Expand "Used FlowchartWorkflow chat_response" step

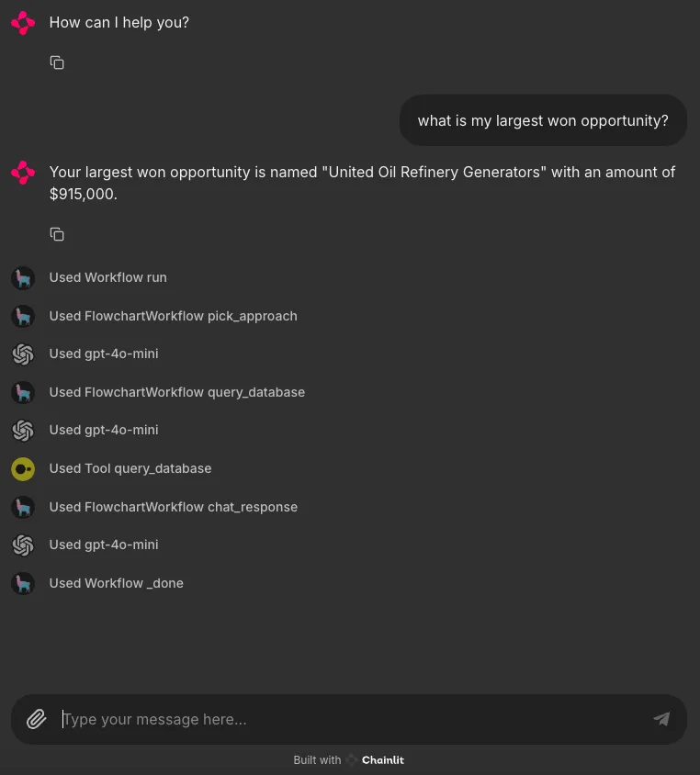[x=173, y=507]
